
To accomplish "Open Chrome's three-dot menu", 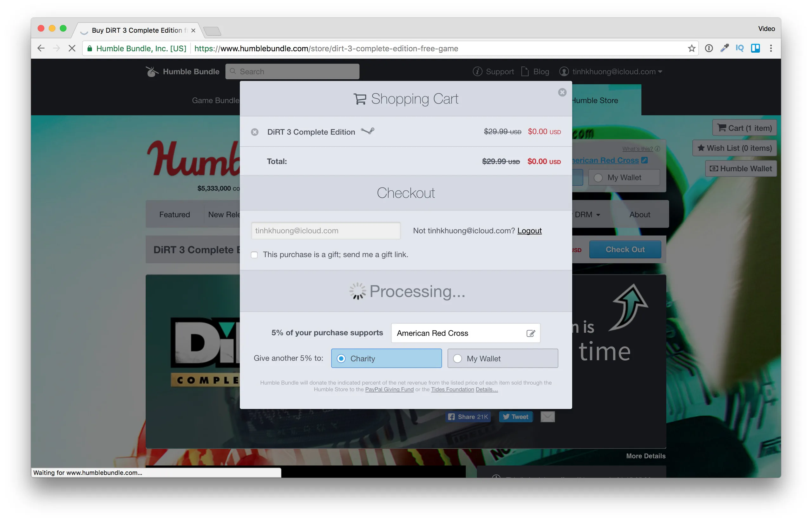I will click(x=771, y=49).
